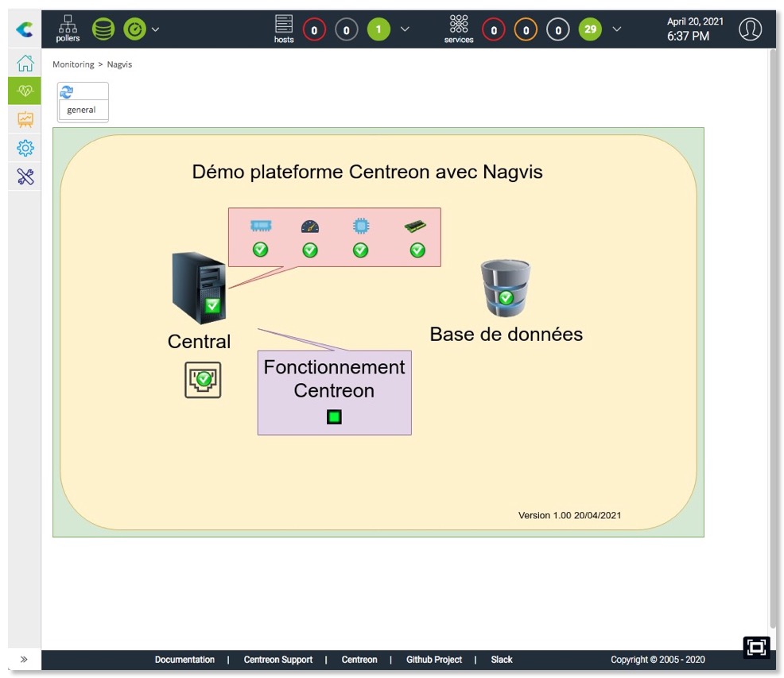
Task: Expand the services status dropdown chevron
Action: [x=616, y=29]
